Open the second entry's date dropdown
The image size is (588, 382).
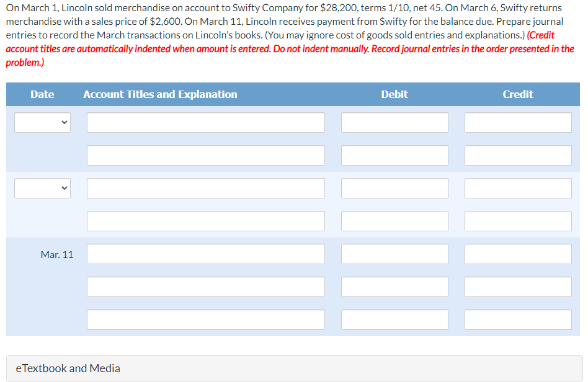click(42, 188)
